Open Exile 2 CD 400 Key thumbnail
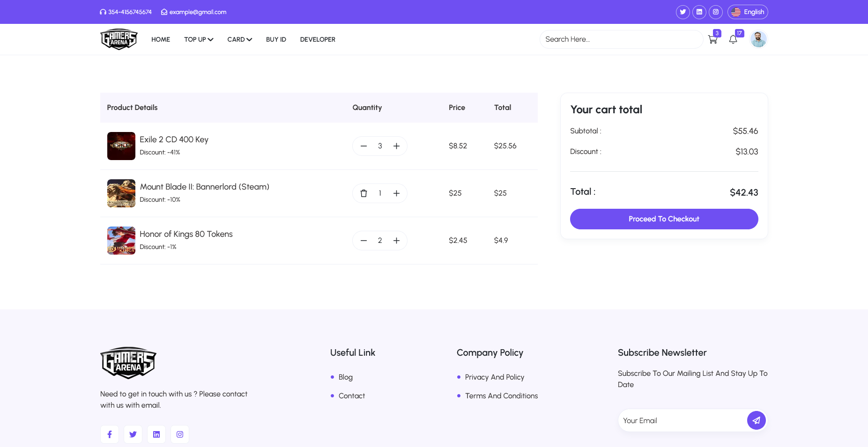Screen dimensions: 868x447 point(121,146)
